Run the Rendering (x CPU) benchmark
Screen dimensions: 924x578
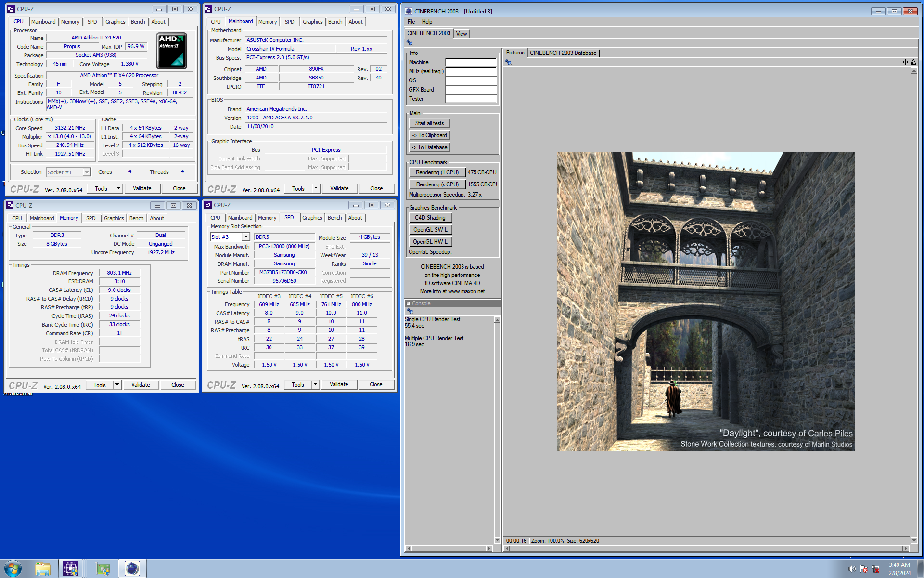437,184
